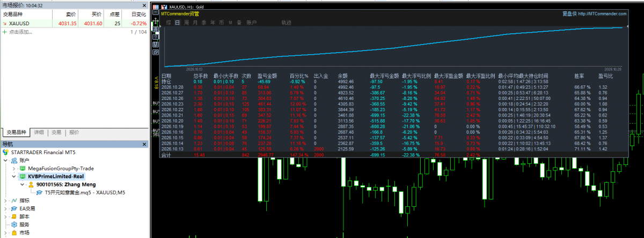Switch to the 交易 tab in Market Watch

tap(56, 132)
